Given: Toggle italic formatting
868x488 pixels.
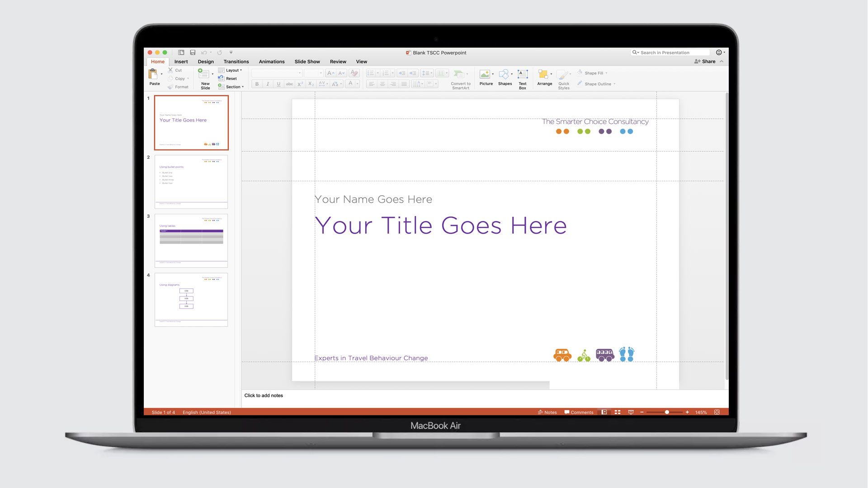Looking at the screenshot, I should [x=267, y=84].
